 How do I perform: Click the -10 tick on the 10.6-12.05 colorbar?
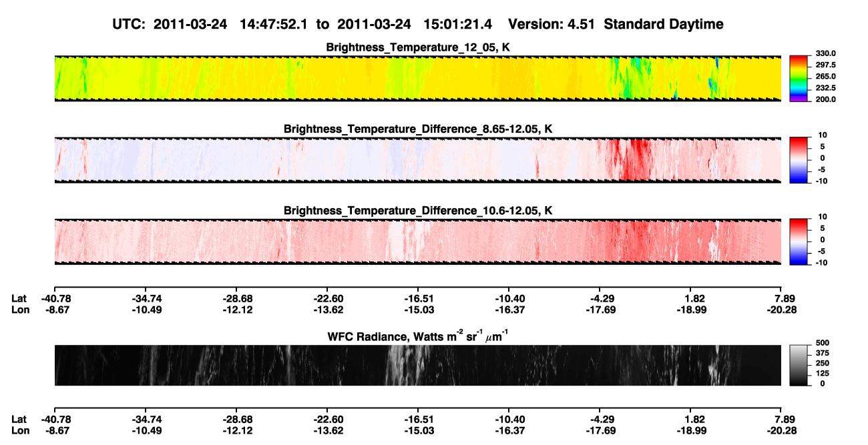coord(821,263)
